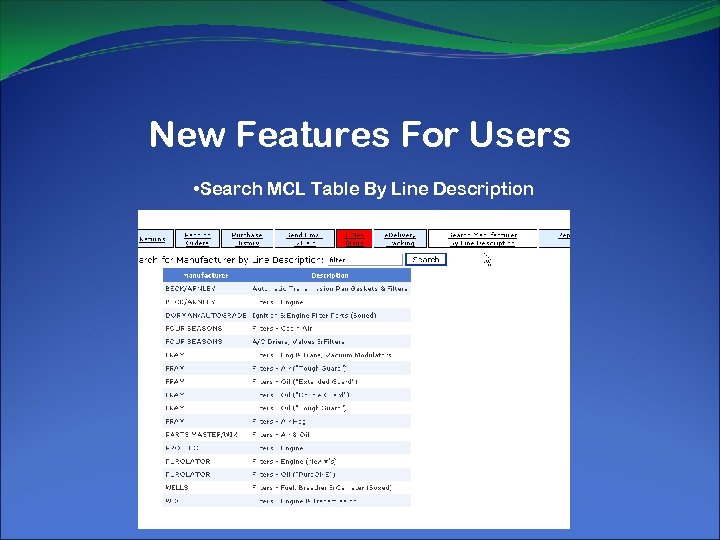The height and width of the screenshot is (540, 720).
Task: Select 'Filters - Cabin Air' description
Action: point(282,329)
